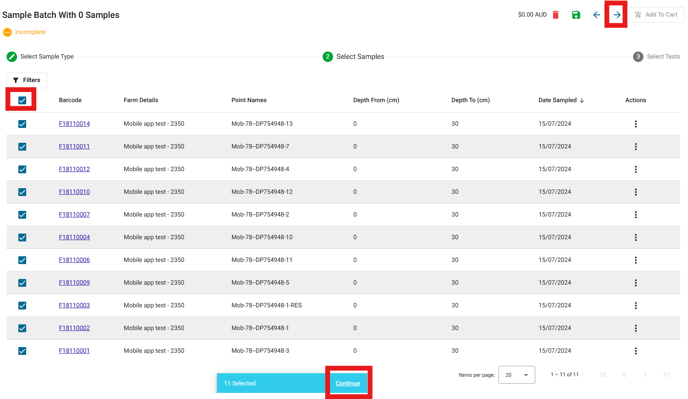Uncheck the F18110012 row checkbox
Viewport: 688px width, 399px height.
click(x=22, y=169)
